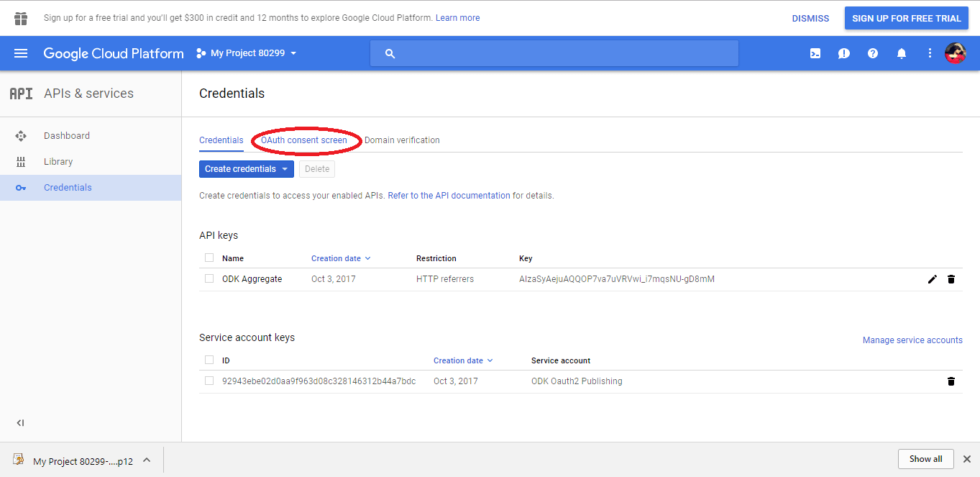Image resolution: width=980 pixels, height=477 pixels.
Task: Dismiss the free trial banner
Action: (x=810, y=19)
